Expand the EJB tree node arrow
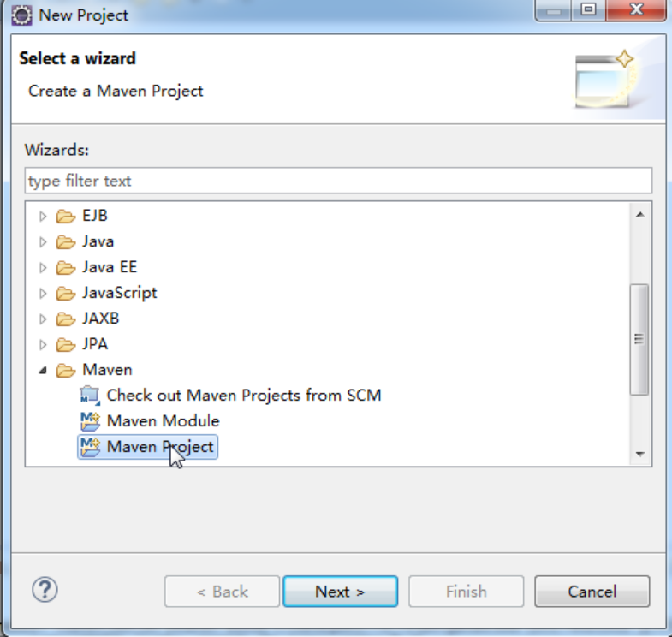 [x=43, y=216]
